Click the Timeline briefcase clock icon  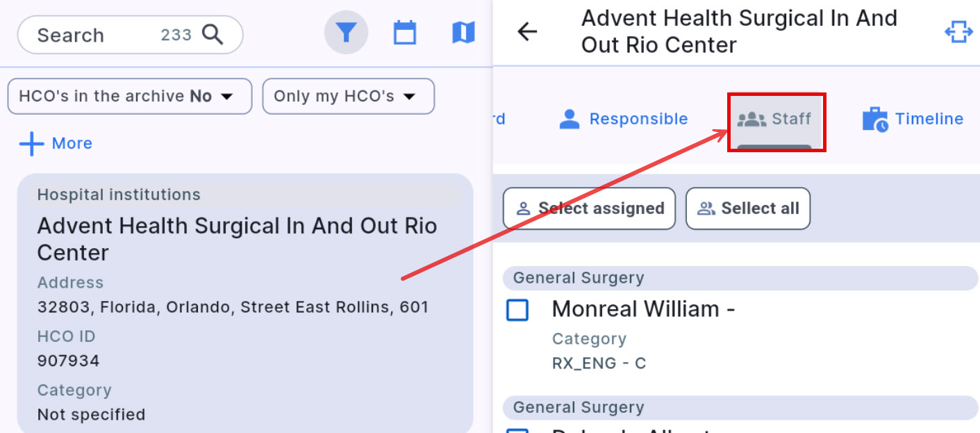[874, 120]
